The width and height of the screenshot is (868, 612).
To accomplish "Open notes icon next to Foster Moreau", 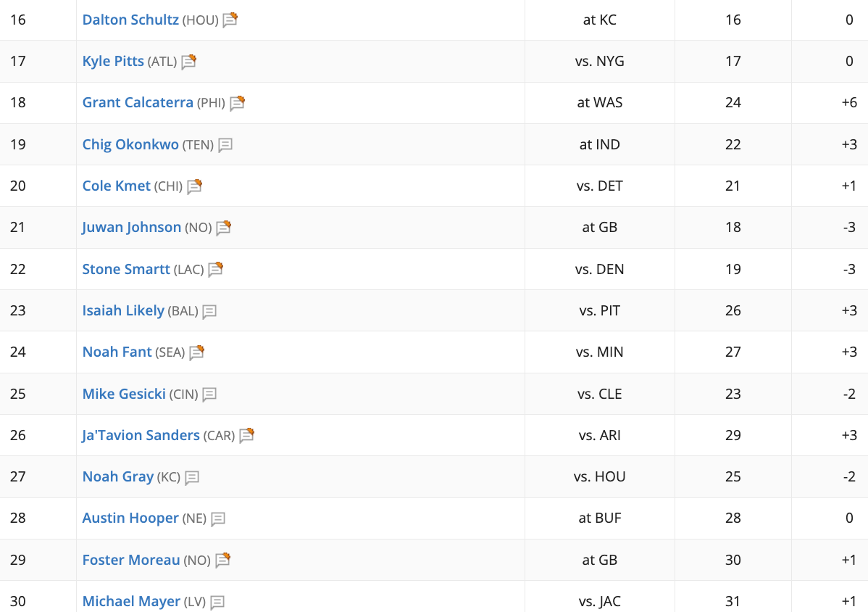I will [x=222, y=561].
